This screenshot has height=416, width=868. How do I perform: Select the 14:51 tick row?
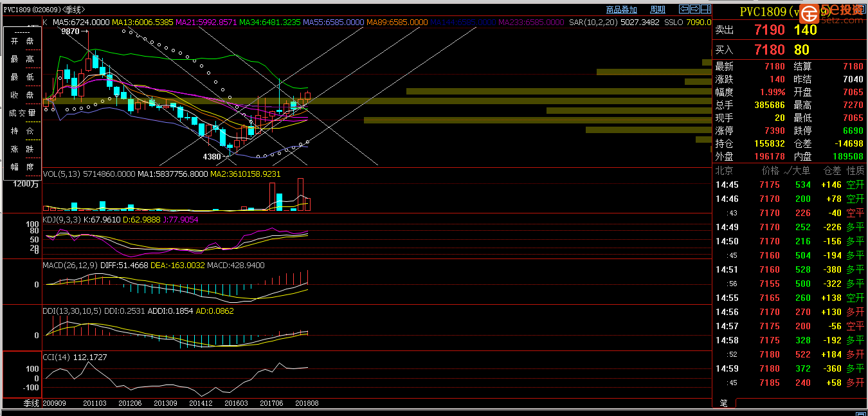coord(790,269)
